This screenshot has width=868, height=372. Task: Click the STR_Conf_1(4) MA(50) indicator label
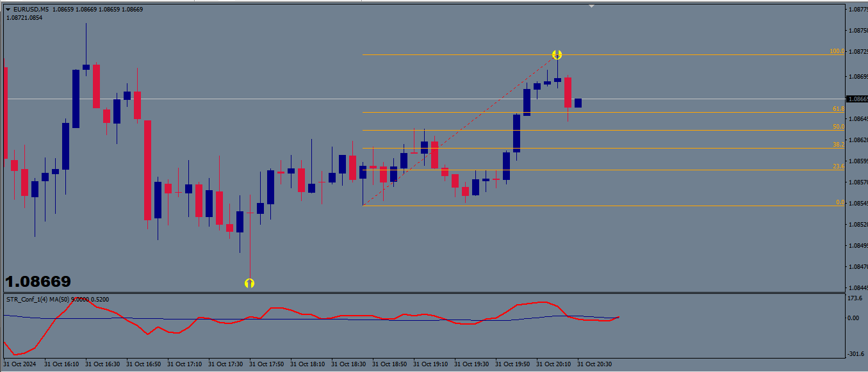tap(58, 299)
